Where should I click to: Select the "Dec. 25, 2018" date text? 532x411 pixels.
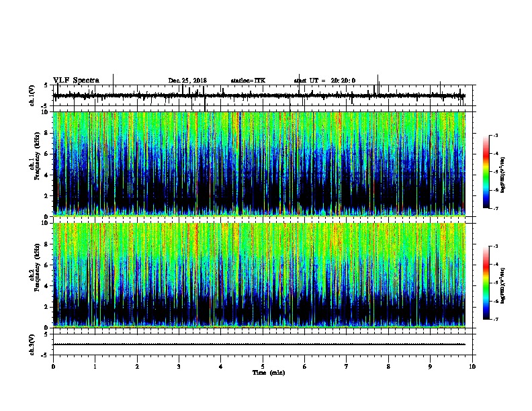point(187,81)
